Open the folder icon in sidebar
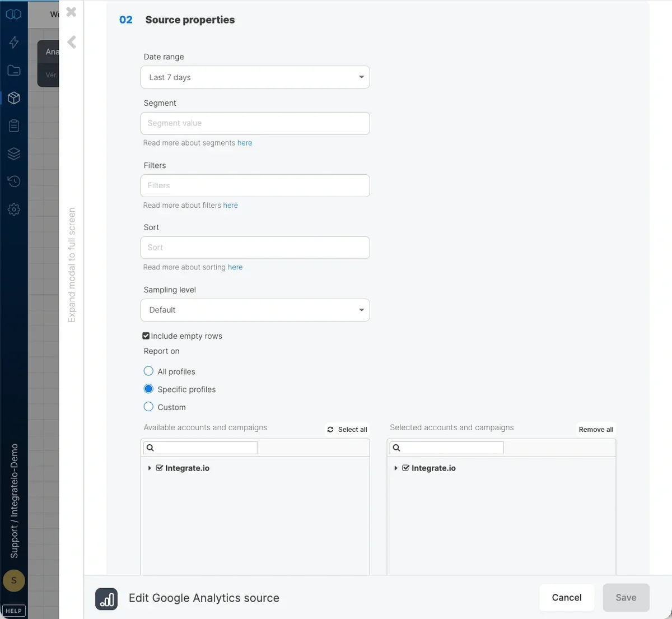672x619 pixels. [x=13, y=70]
